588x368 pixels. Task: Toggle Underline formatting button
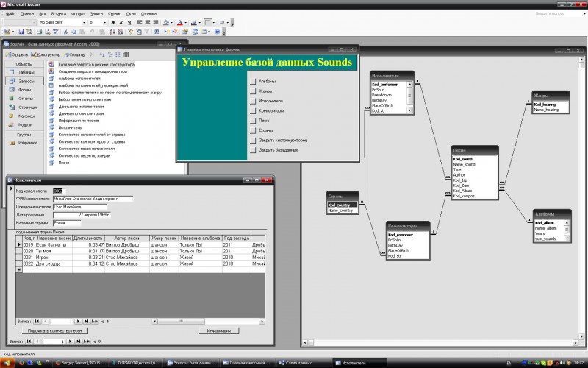(129, 23)
